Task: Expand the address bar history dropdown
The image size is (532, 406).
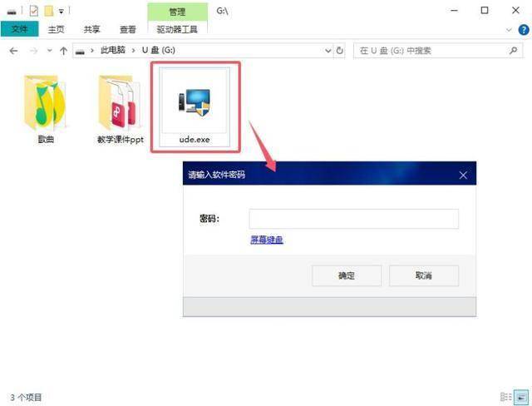Action: tap(328, 51)
